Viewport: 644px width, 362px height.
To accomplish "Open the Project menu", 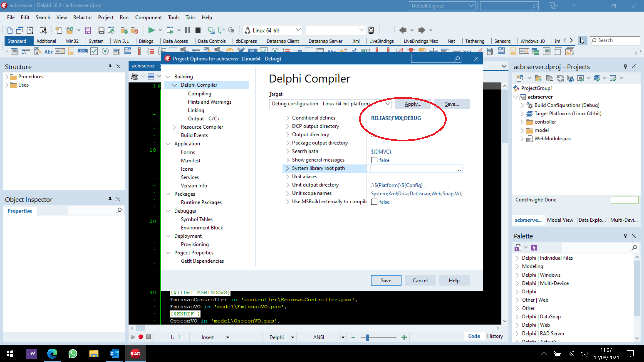I will click(106, 17).
